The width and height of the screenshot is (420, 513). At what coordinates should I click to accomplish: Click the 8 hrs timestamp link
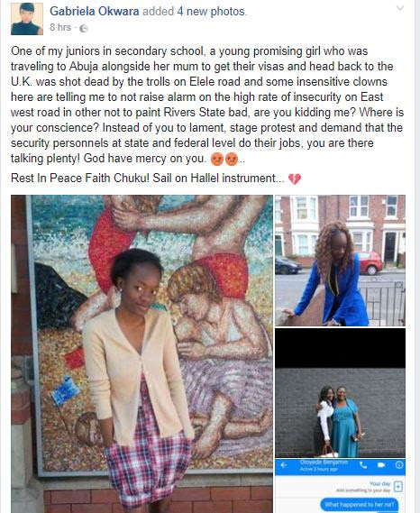[60, 27]
